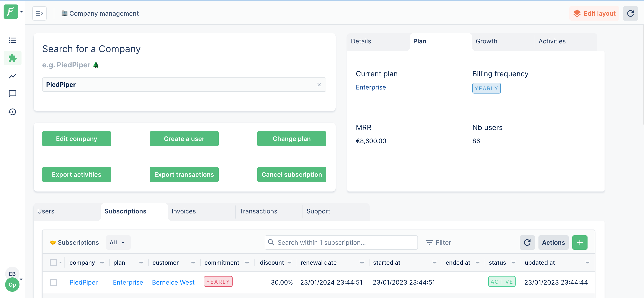Click the Change plan button

click(x=291, y=138)
